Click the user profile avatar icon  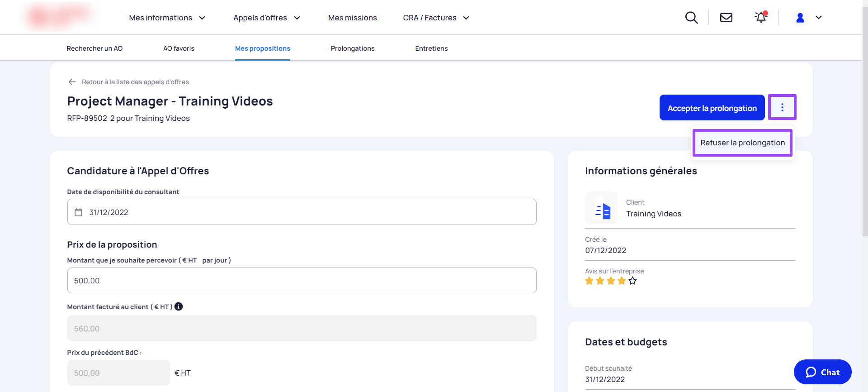[x=800, y=18]
